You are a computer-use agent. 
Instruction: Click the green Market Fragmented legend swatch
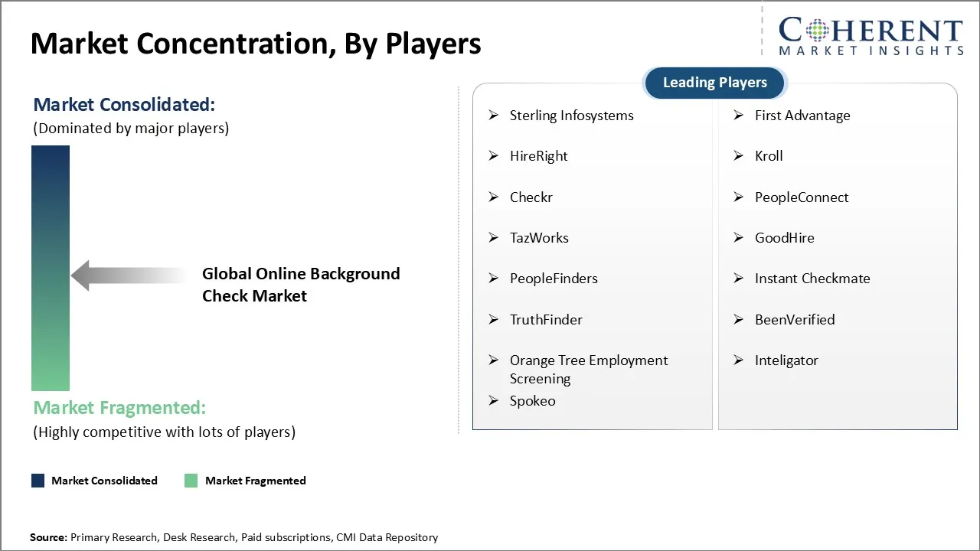(191, 481)
